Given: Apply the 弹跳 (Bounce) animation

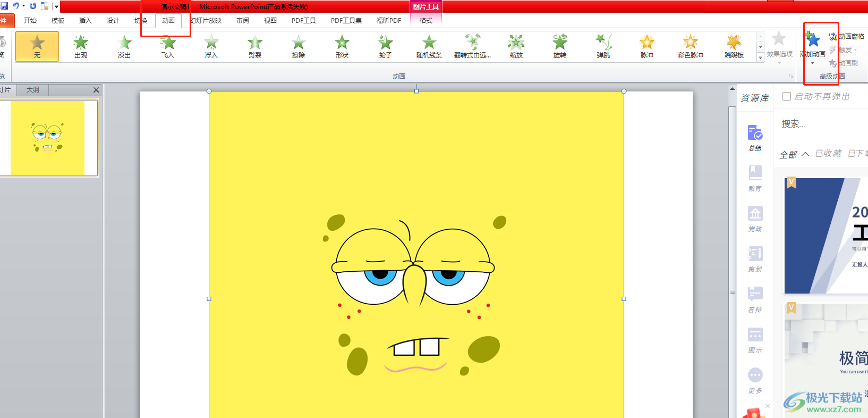Looking at the screenshot, I should (x=603, y=46).
